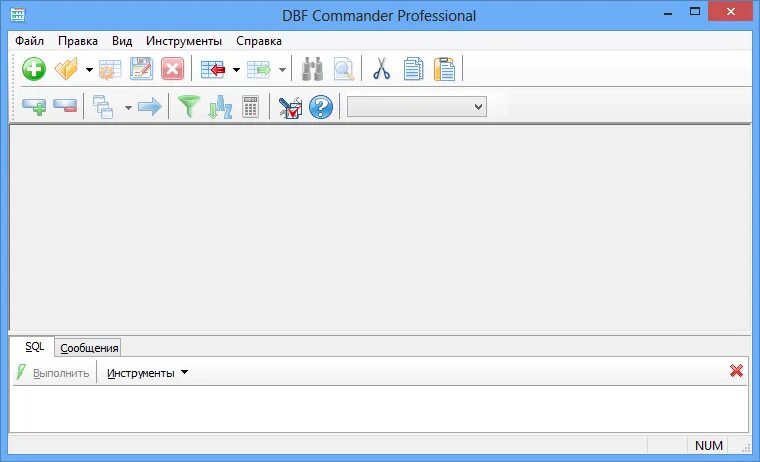The image size is (760, 462).
Task: Open Инструменты dropdown in SQL panel
Action: pos(147,373)
